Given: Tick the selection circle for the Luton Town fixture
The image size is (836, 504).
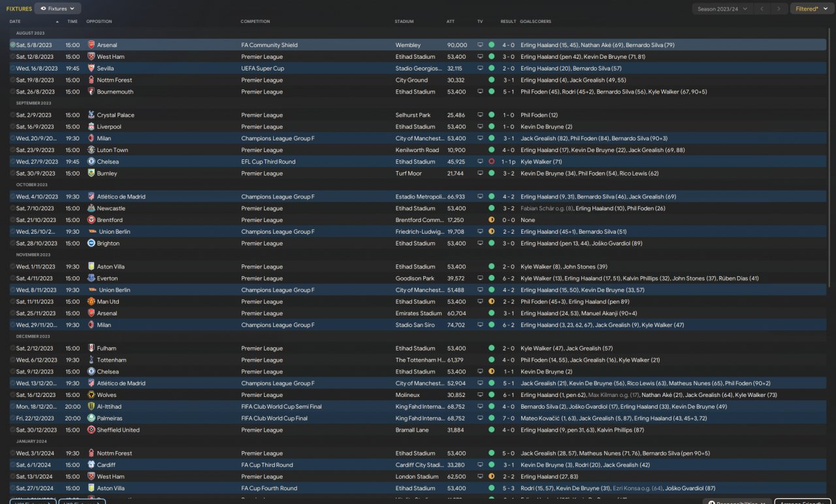Looking at the screenshot, I should pos(12,150).
